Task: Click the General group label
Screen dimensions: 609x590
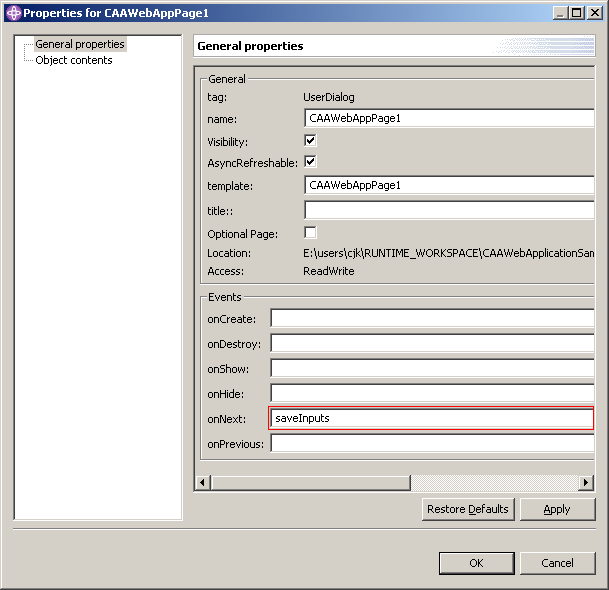Action: point(227,79)
